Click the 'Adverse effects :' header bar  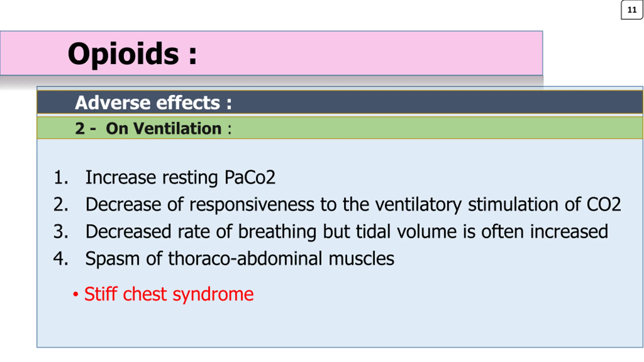click(340, 102)
